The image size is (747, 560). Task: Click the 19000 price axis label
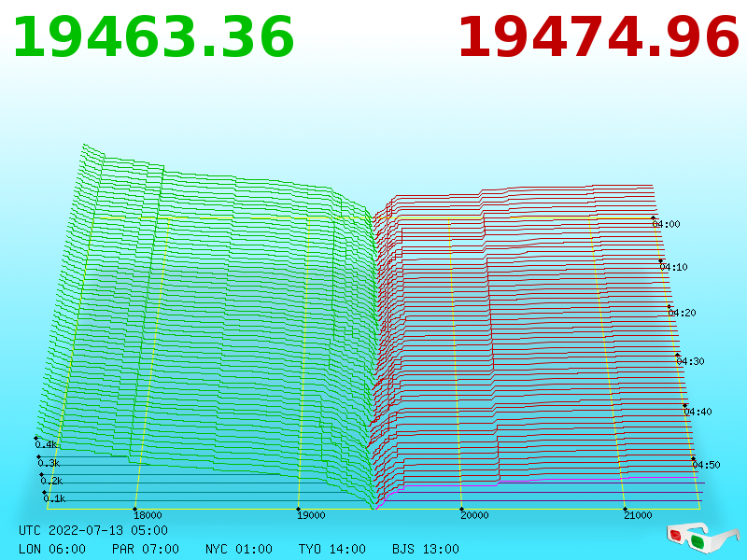point(311,515)
